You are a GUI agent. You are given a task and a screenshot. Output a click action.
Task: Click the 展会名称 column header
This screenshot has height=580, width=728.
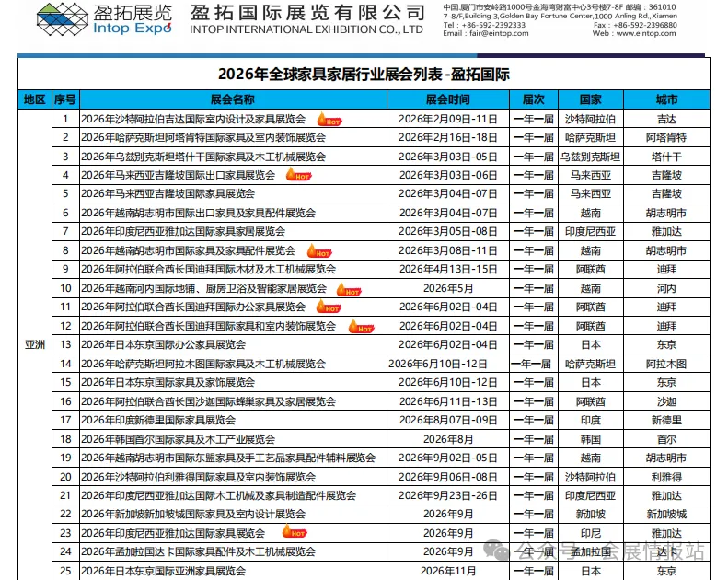coord(233,99)
